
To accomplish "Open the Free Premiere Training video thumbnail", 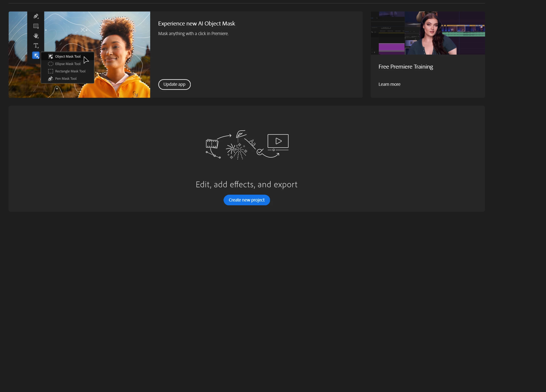I will [x=427, y=33].
